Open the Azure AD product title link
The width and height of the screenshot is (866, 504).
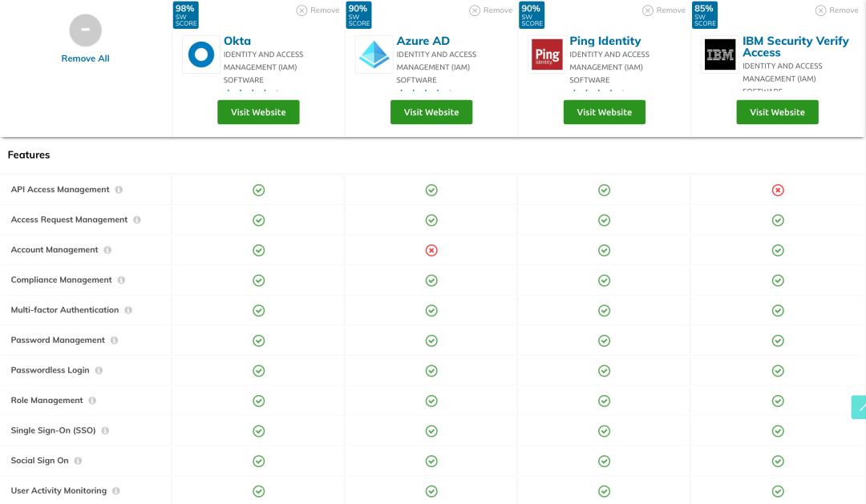pos(423,41)
